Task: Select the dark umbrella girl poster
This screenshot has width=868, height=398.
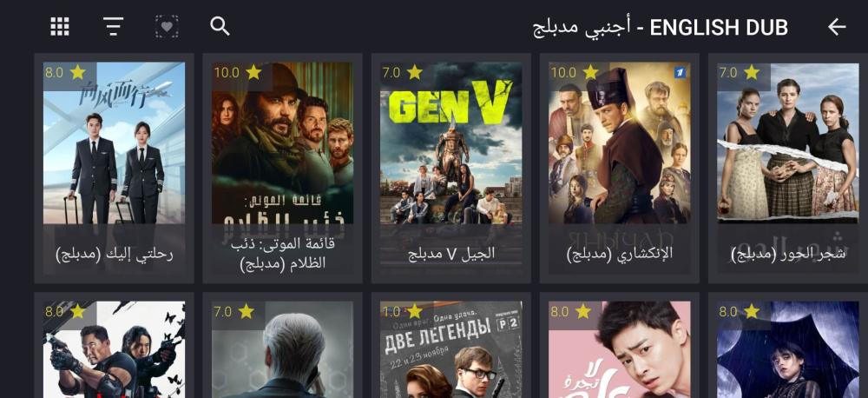Action: point(788,350)
